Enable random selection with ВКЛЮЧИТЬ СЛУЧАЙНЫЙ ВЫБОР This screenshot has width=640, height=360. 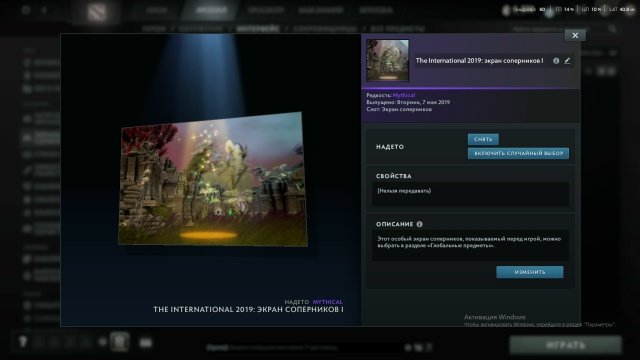click(x=518, y=153)
